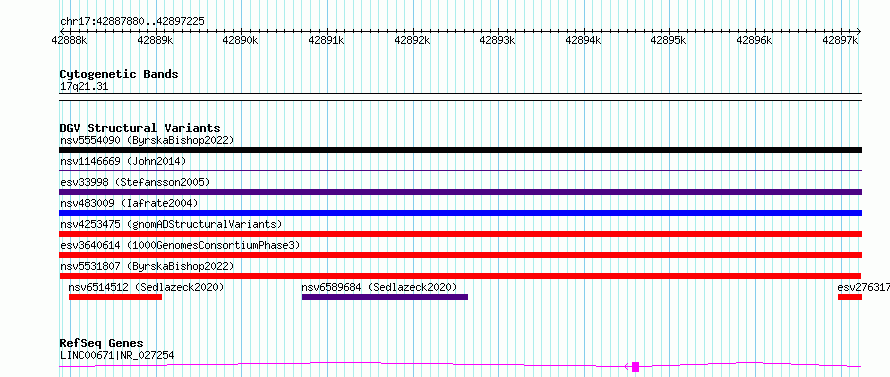This screenshot has height=377, width=890.
Task: Click the nsv5531807 (ByrskaBishop2022) red bar
Action: [460, 276]
